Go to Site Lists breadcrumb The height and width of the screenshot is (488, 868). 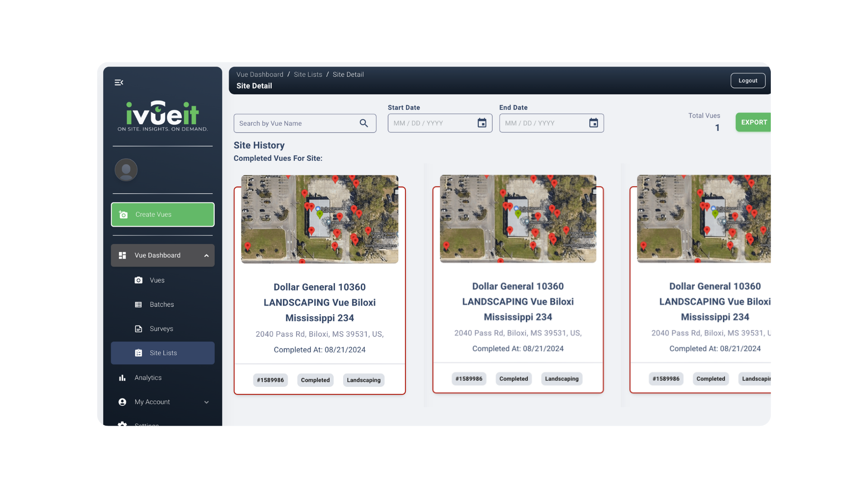point(308,75)
